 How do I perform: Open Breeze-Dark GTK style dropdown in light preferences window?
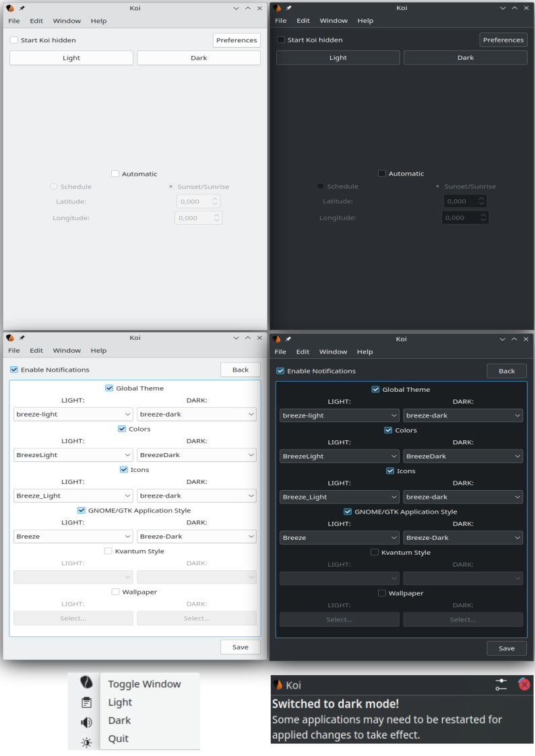click(x=197, y=536)
